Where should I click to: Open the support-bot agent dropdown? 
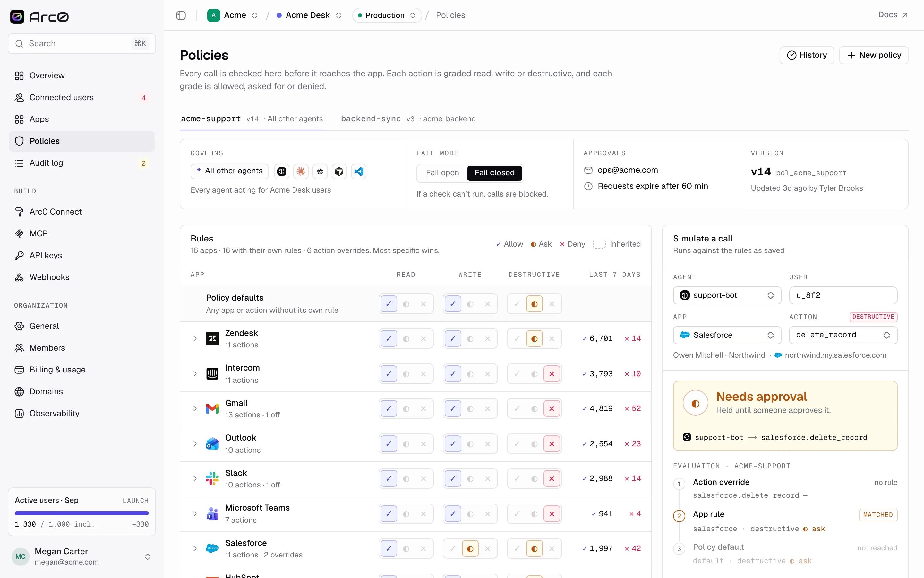click(x=727, y=295)
